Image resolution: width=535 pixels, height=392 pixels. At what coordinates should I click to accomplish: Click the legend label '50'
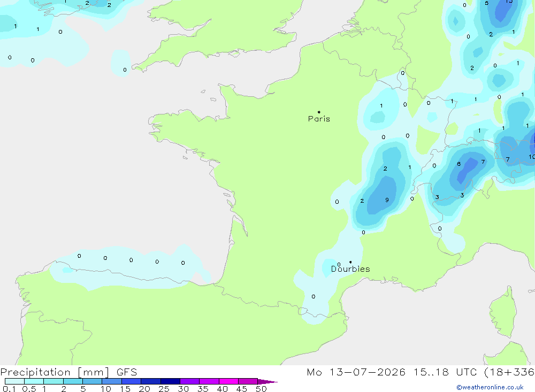tap(261, 389)
